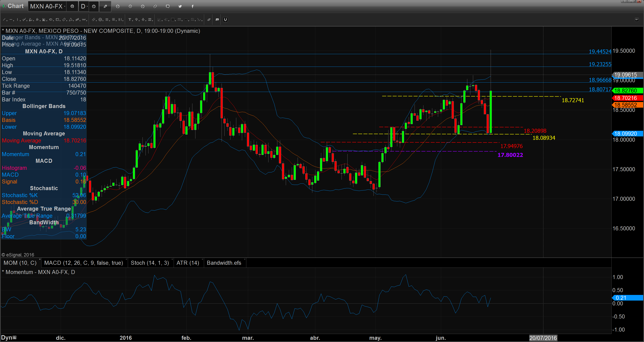This screenshot has height=342, width=644.
Task: Switch to the Bandwidth.efs tab
Action: coord(224,263)
